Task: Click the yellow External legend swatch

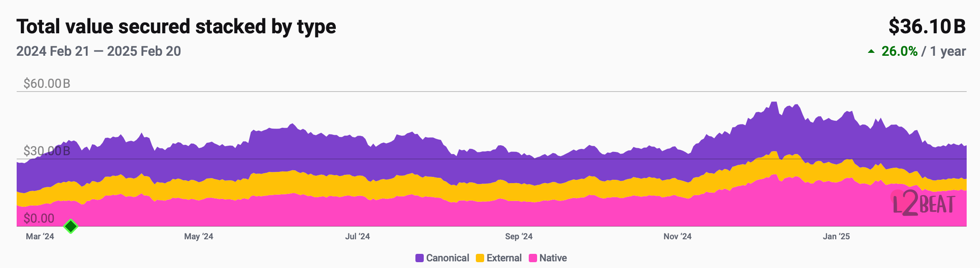Action: (480, 258)
